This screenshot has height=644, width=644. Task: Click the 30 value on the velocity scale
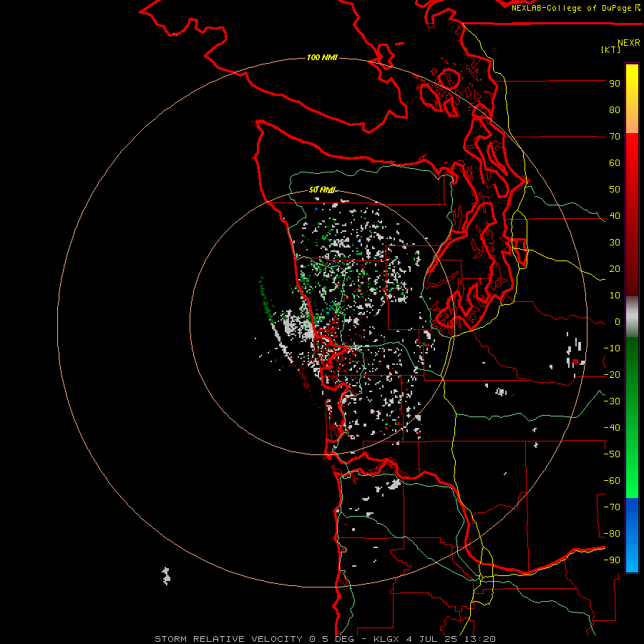pyautogui.click(x=615, y=243)
